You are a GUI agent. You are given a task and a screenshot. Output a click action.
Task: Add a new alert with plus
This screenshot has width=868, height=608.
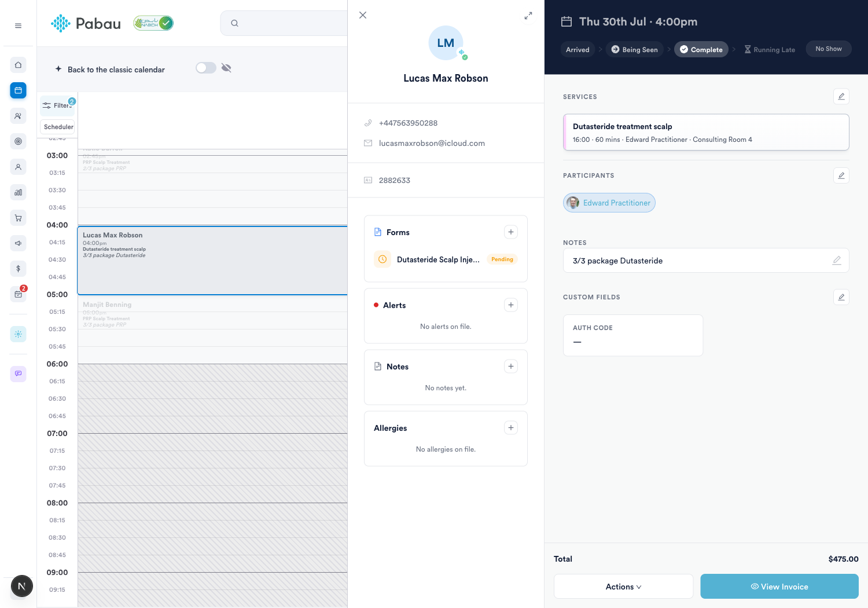coord(511,305)
